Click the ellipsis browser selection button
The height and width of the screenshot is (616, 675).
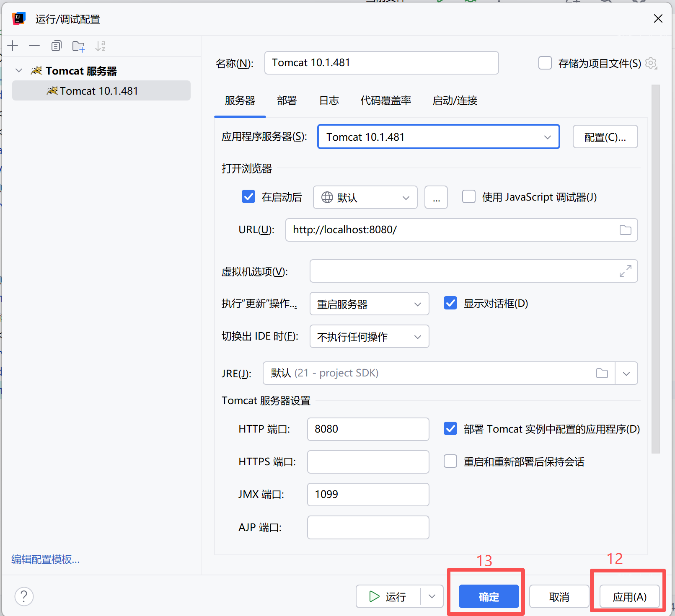pos(436,197)
